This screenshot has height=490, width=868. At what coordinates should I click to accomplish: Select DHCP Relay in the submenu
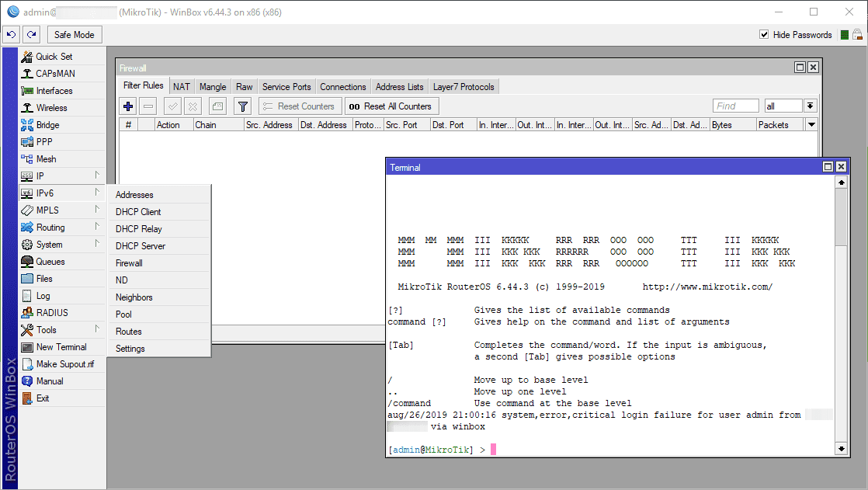[159, 229]
